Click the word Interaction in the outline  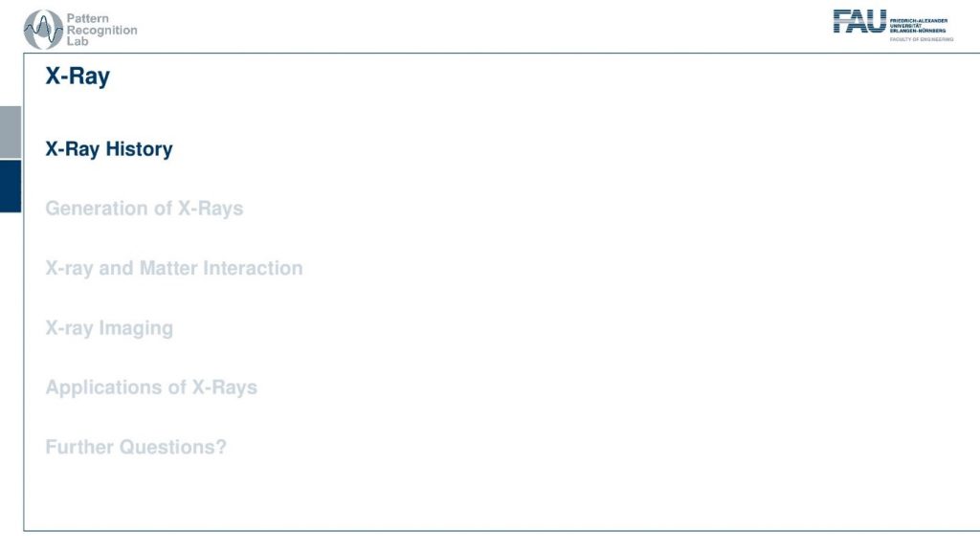click(x=253, y=268)
